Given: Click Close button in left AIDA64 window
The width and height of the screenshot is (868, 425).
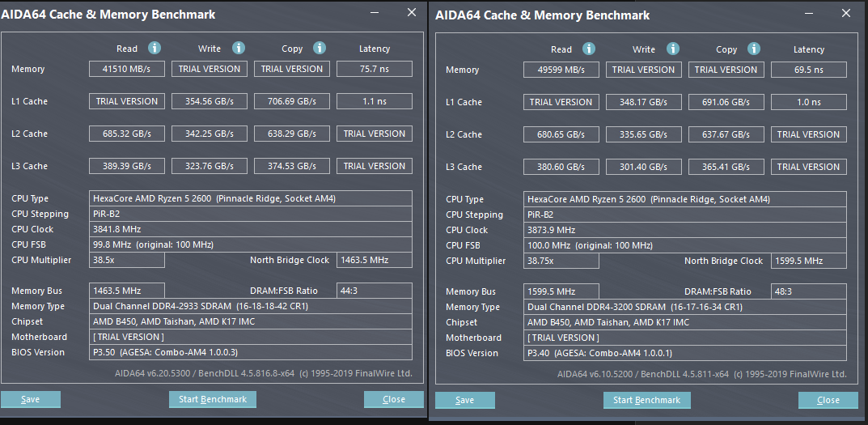Looking at the screenshot, I should coord(394,399).
